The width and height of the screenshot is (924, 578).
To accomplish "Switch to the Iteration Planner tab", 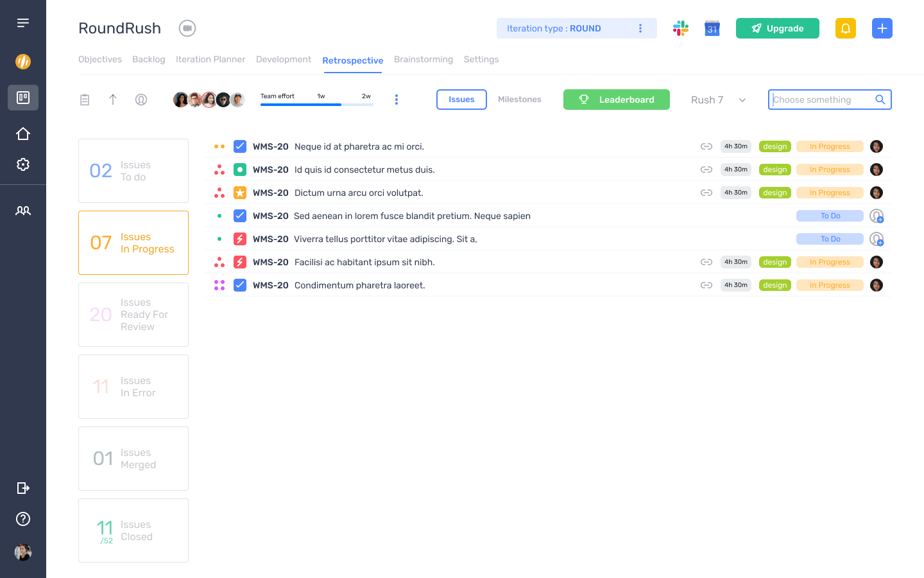I will pos(210,59).
